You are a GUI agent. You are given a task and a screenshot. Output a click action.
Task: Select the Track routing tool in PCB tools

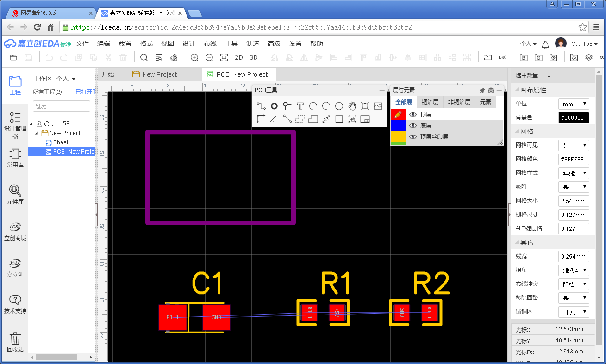tap(261, 106)
